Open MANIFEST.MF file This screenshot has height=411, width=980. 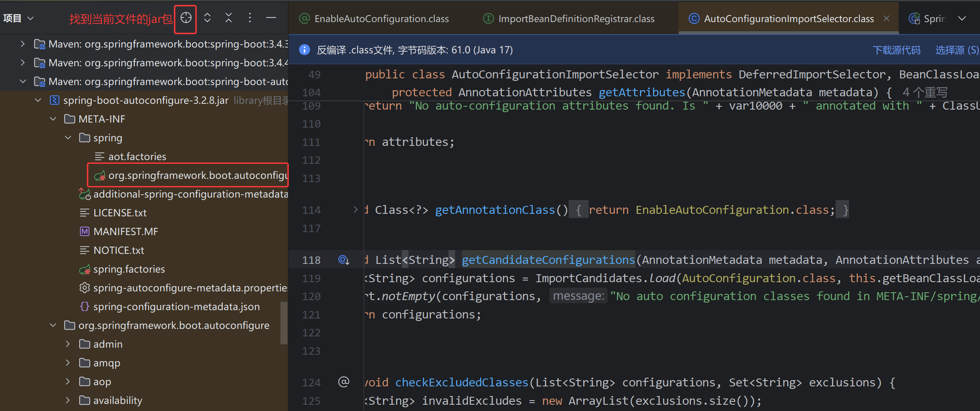tap(126, 231)
